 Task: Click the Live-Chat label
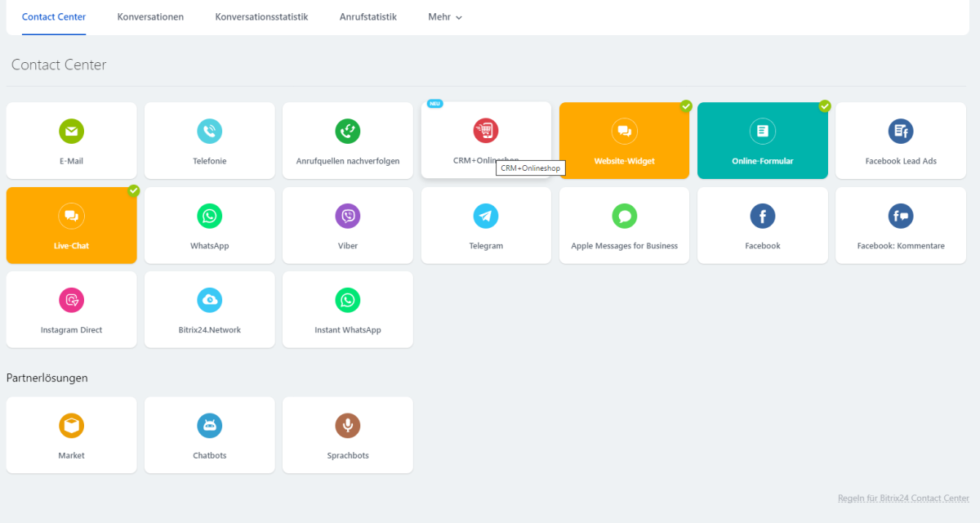click(x=71, y=246)
